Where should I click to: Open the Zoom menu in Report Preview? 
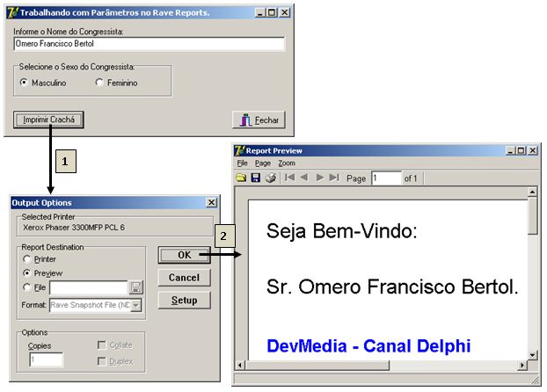pos(287,163)
